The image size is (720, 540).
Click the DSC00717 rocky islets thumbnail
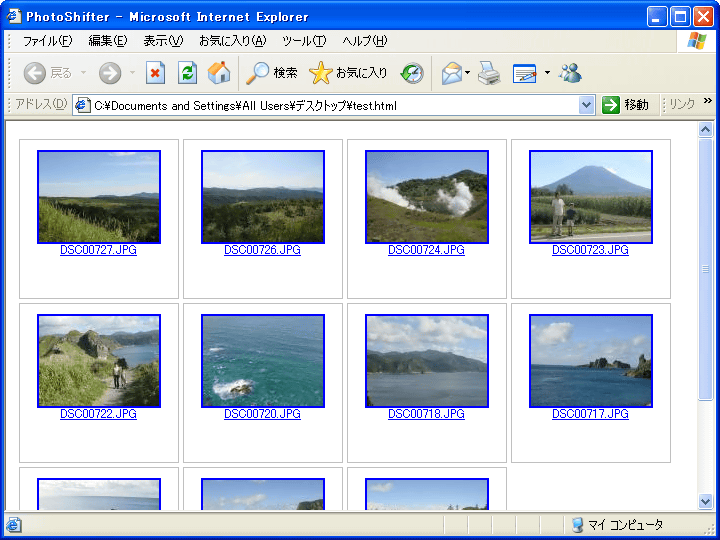591,361
